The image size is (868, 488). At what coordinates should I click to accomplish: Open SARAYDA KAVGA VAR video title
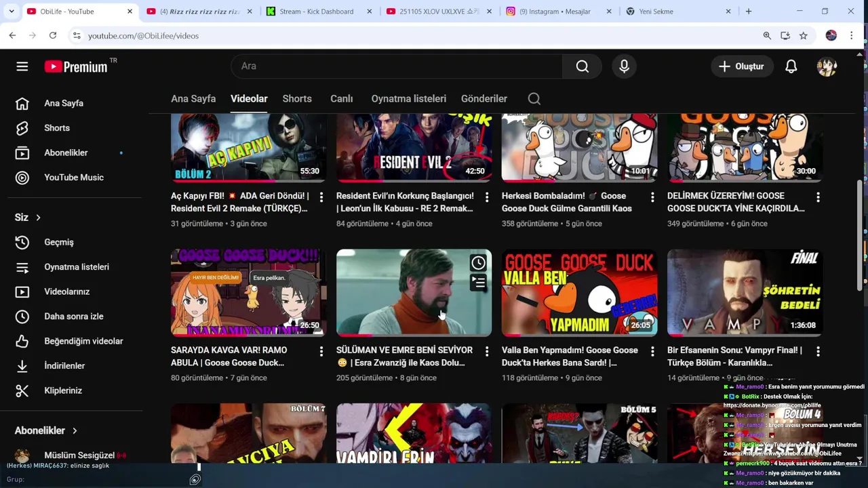coord(229,357)
